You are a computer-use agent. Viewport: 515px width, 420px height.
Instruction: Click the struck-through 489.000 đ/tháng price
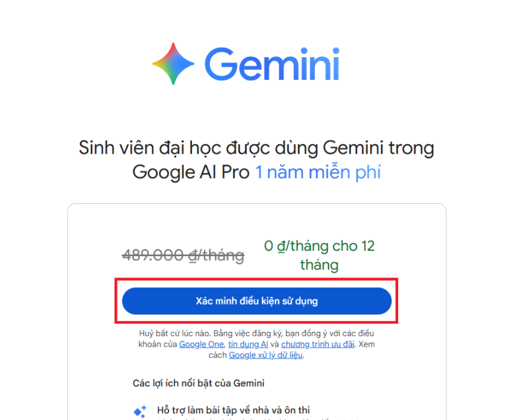183,255
